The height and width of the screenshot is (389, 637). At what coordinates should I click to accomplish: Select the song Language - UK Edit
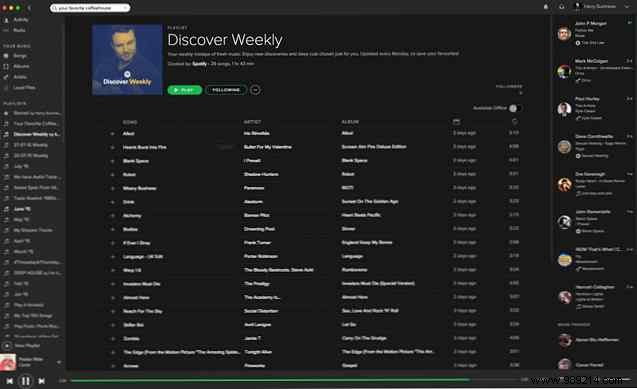(143, 257)
